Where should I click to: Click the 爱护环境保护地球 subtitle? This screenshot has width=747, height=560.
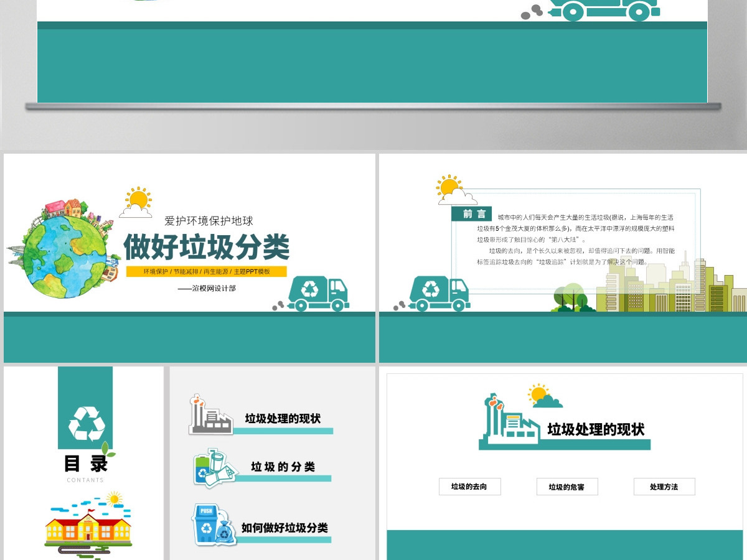coord(209,220)
